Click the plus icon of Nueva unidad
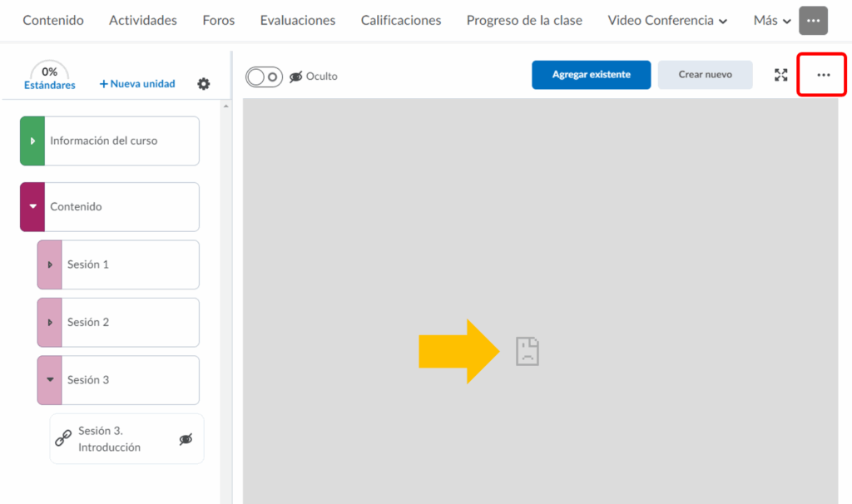The width and height of the screenshot is (852, 504). (x=104, y=84)
